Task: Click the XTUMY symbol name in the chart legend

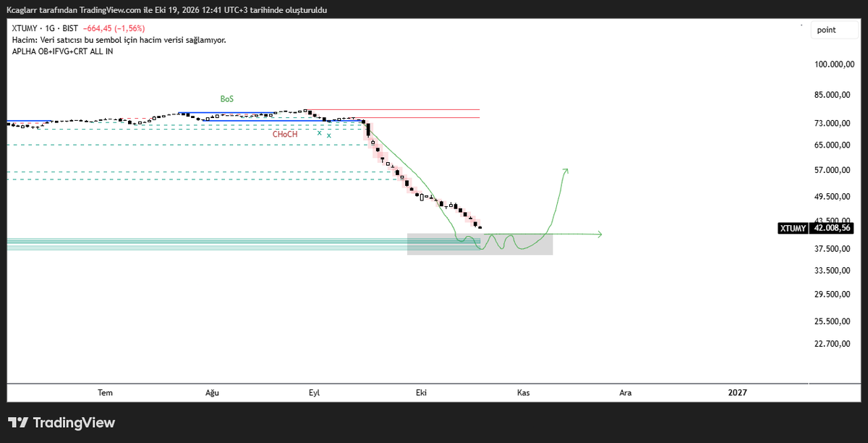Action: [25, 30]
